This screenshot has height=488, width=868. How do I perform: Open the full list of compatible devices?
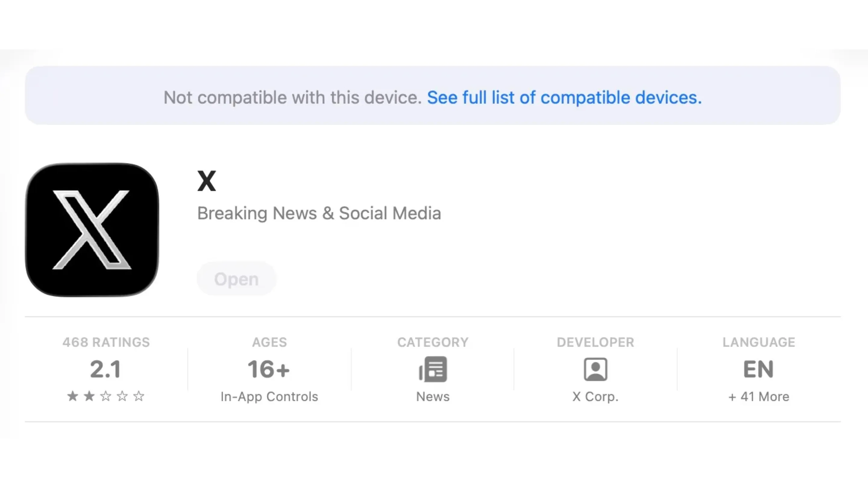click(565, 98)
